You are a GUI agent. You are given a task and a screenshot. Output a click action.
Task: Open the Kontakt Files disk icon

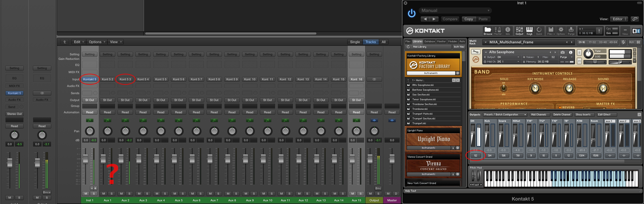[x=551, y=31]
